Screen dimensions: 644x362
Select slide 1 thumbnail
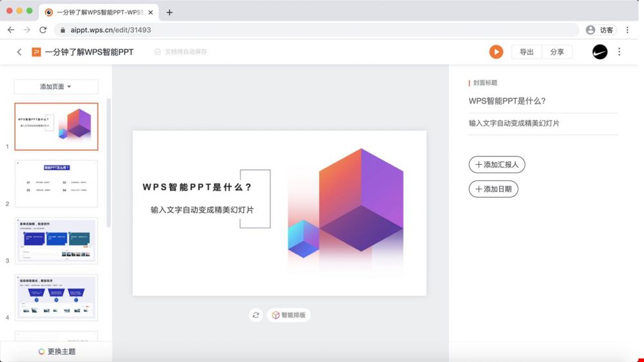56,126
